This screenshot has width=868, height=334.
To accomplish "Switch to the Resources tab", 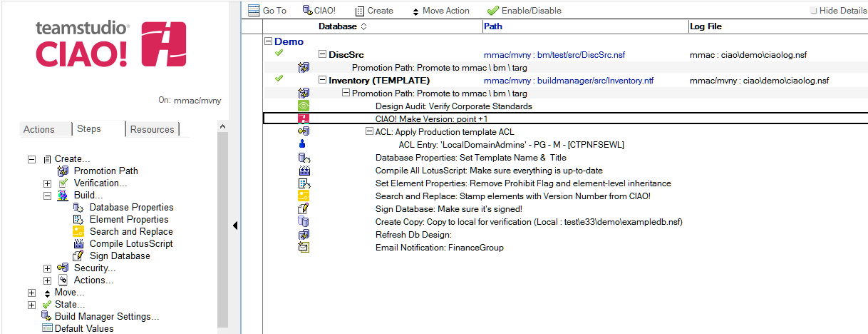I will (x=152, y=129).
